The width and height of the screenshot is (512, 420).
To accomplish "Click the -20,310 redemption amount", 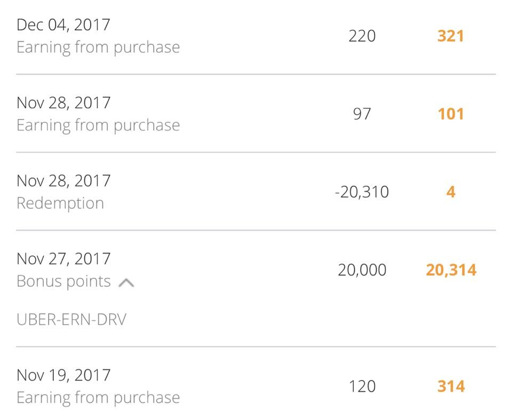I will pyautogui.click(x=362, y=192).
